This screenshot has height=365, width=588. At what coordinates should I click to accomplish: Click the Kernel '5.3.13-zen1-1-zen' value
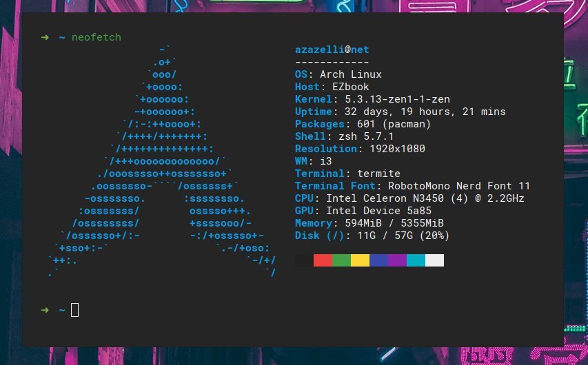click(397, 99)
